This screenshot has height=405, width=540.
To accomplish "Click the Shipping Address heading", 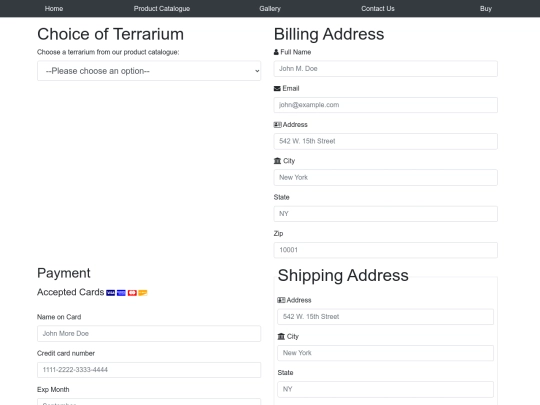I will coord(343,275).
